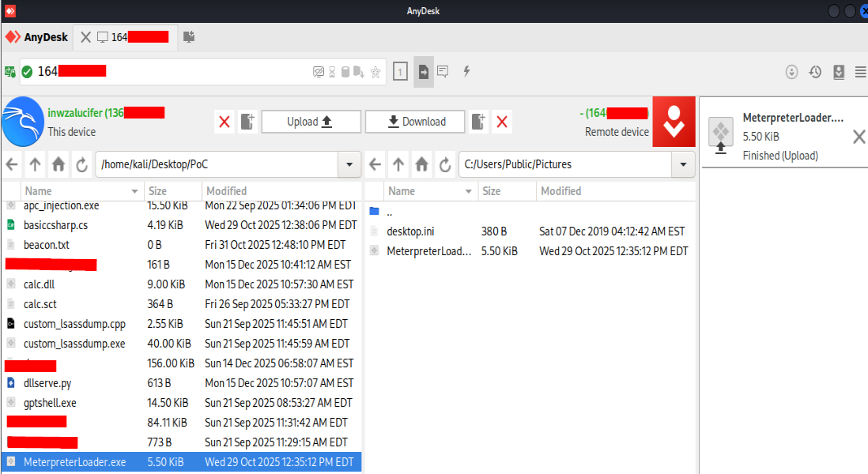Click the red remote device avatar
868x474 pixels.
click(x=674, y=122)
